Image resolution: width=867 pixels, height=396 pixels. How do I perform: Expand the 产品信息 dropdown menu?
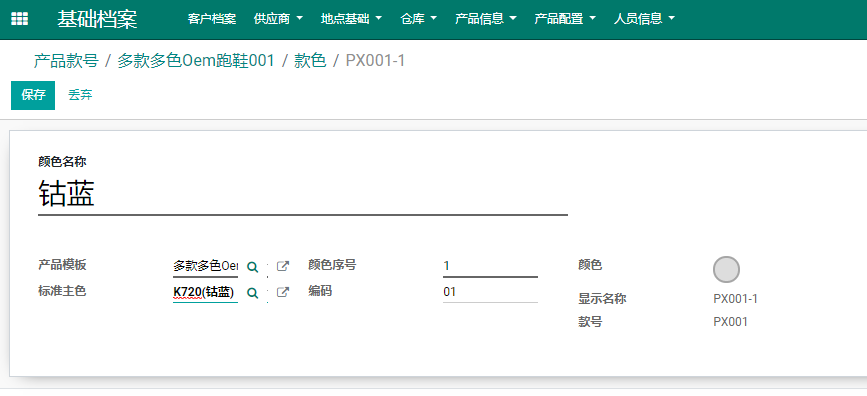tap(485, 19)
